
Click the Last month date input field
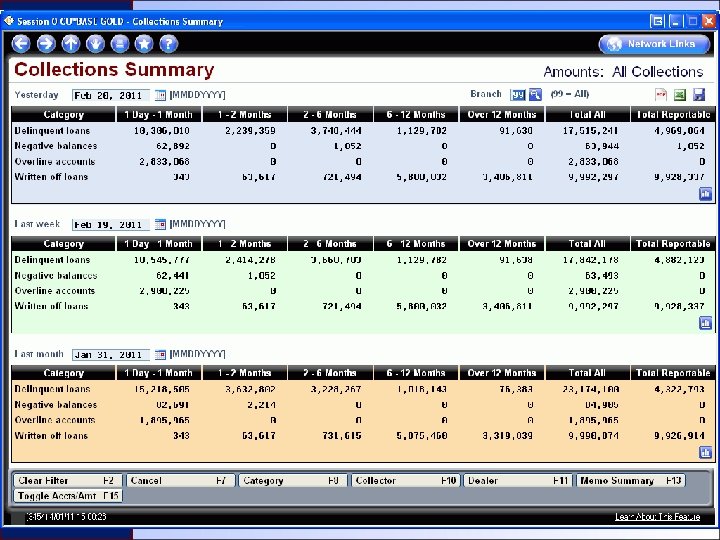[x=111, y=354]
